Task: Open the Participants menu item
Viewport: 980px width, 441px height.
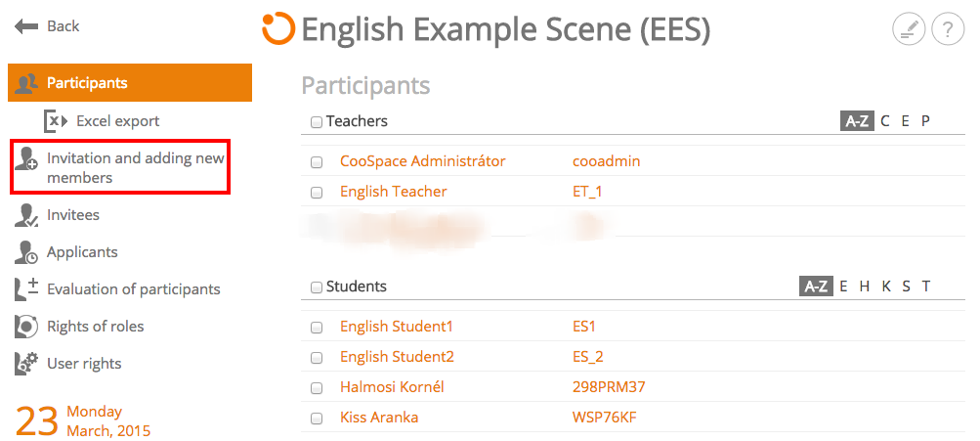Action: (130, 82)
